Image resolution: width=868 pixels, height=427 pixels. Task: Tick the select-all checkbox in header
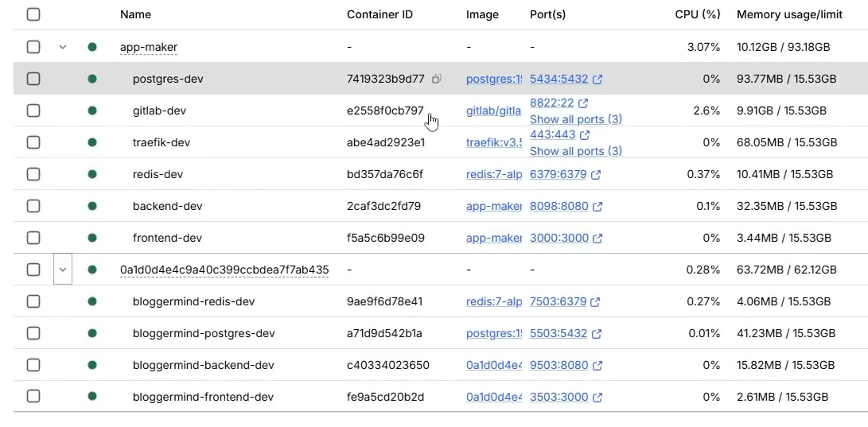click(33, 14)
